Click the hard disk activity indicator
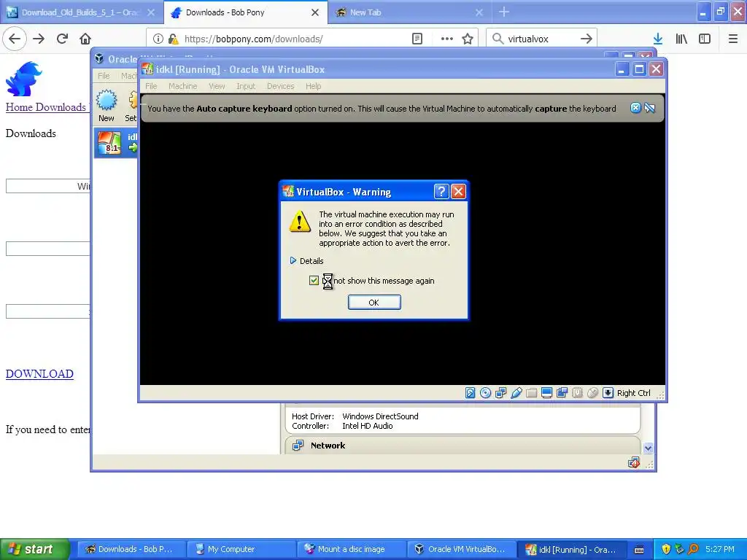747x560 pixels. [x=471, y=393]
